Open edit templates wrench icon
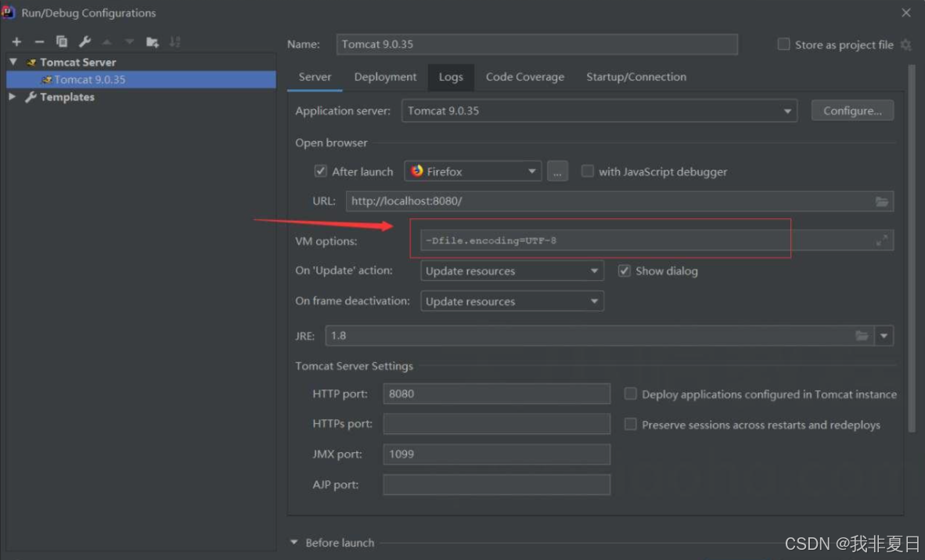 click(85, 42)
